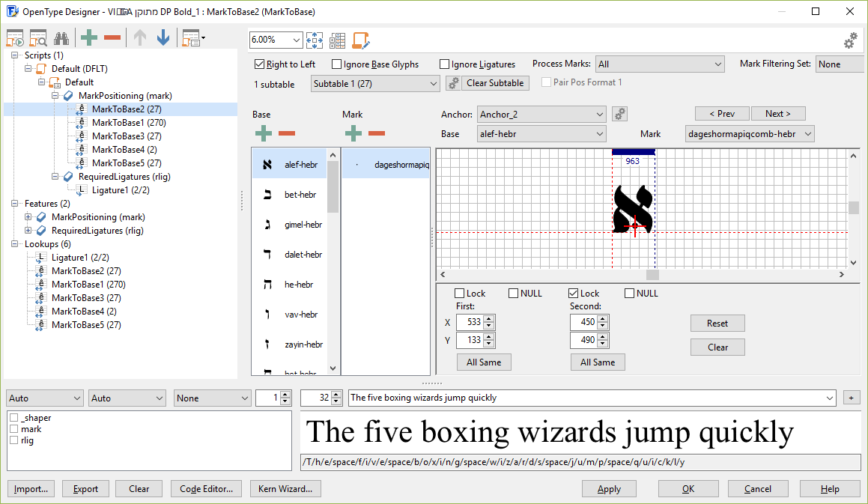Toggle the Right to Left checkbox

(x=259, y=64)
